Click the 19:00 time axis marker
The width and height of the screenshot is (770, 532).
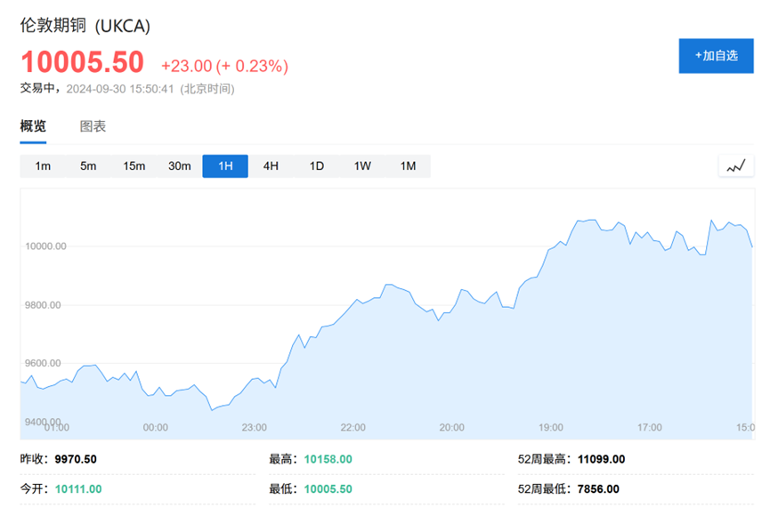point(550,427)
